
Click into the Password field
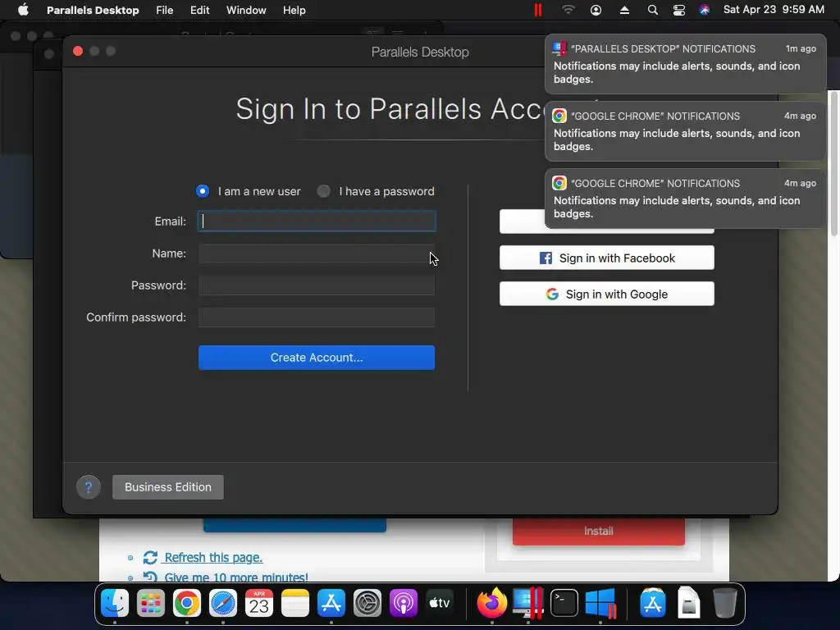click(x=317, y=285)
